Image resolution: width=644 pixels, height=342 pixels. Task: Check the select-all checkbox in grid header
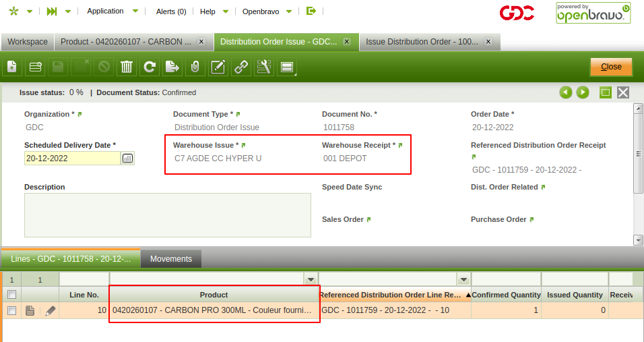pos(11,295)
